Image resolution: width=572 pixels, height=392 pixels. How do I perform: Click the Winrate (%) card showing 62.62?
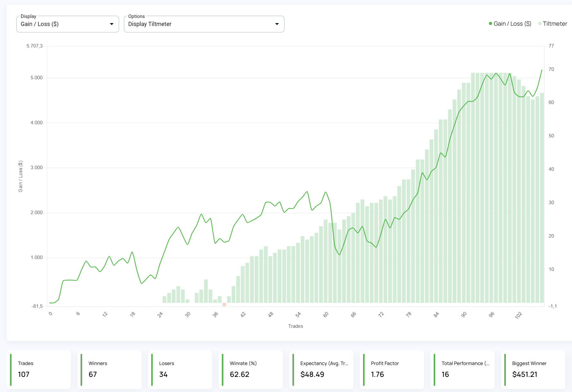250,370
